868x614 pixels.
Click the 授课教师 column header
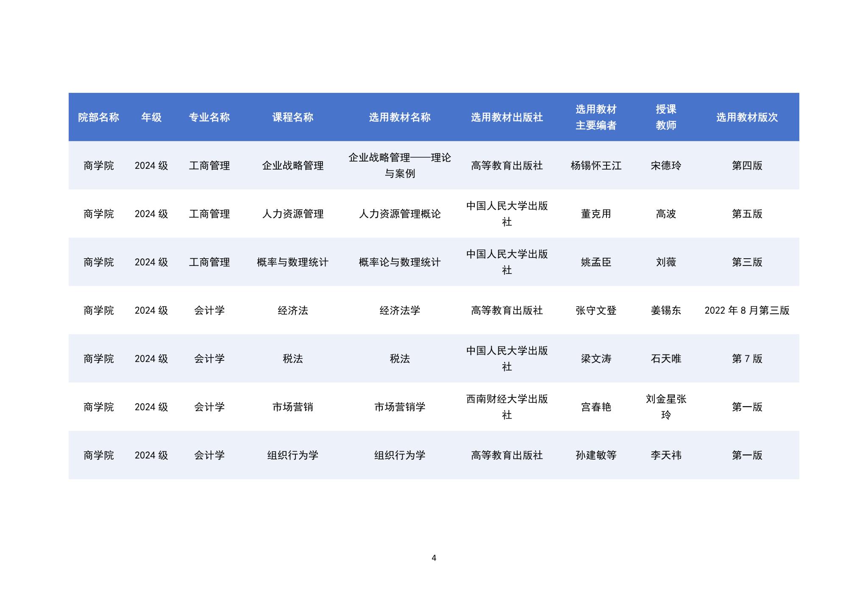point(666,117)
